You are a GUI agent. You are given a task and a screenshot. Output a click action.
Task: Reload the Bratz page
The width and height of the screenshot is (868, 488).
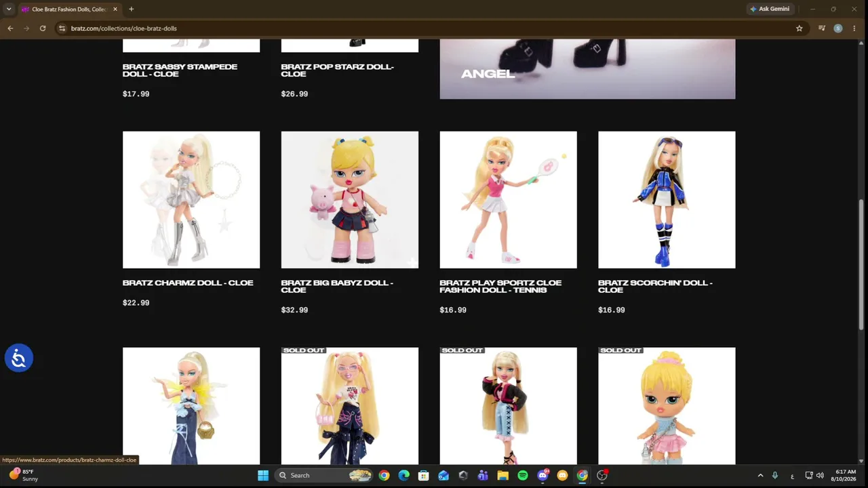point(43,28)
